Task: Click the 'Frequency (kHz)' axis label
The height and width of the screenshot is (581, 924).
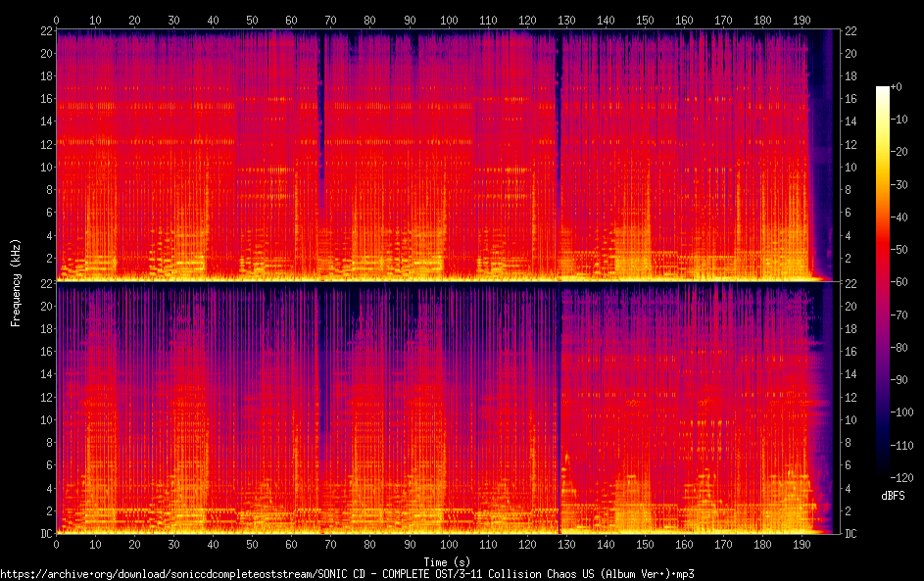Action: point(16,282)
